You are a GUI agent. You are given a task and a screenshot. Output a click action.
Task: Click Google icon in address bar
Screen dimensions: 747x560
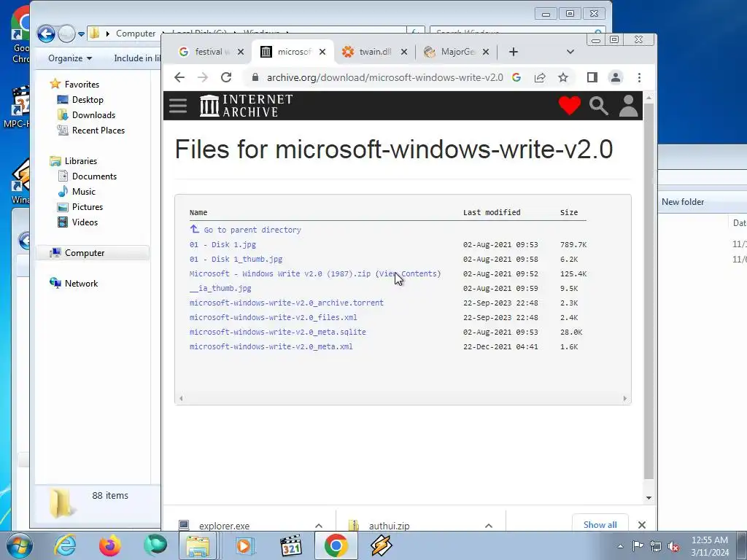516,77
